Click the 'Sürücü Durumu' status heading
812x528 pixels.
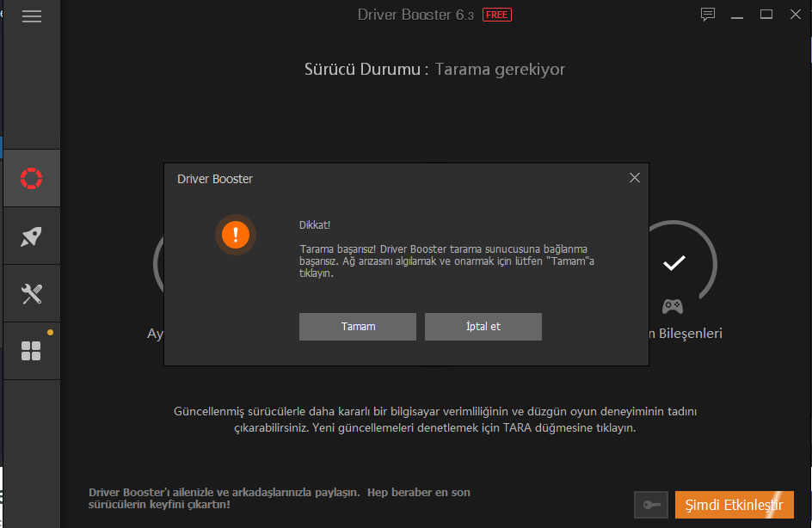point(362,70)
